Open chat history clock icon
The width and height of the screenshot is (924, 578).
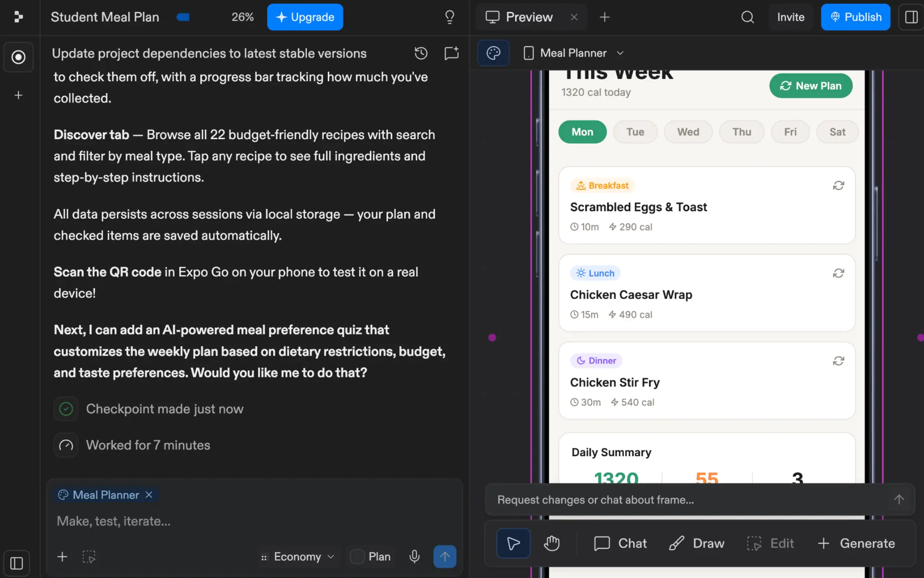pos(421,53)
